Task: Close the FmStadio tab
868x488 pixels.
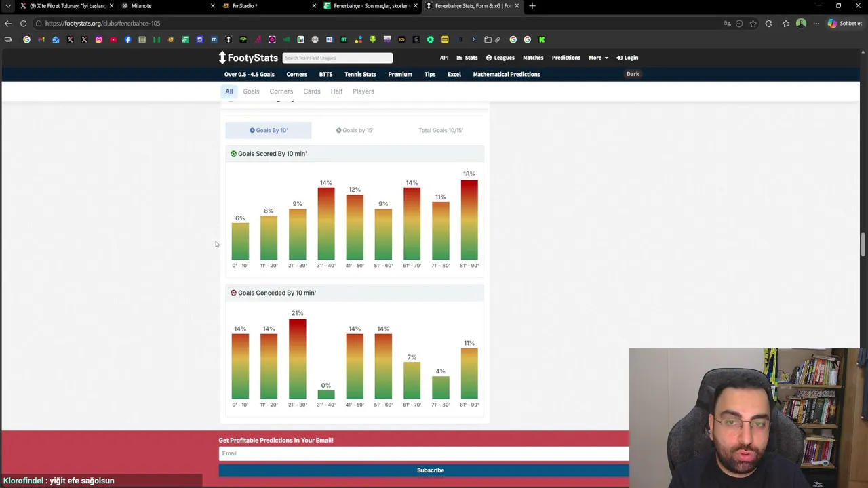Action: [x=314, y=6]
